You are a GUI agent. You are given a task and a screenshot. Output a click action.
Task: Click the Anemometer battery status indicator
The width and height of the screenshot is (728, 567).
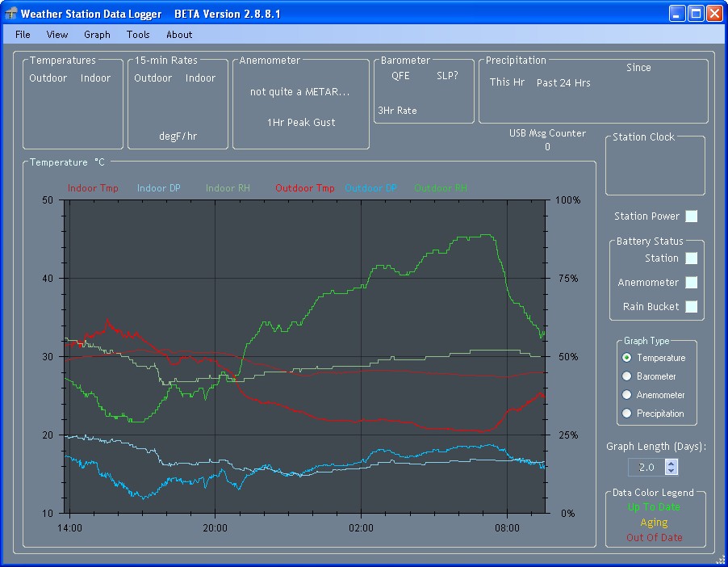[x=692, y=283]
